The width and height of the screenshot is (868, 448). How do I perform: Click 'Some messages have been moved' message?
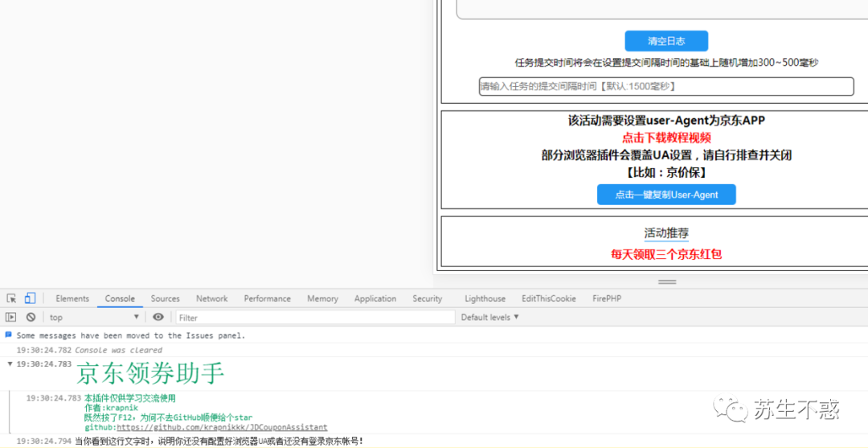(131, 335)
